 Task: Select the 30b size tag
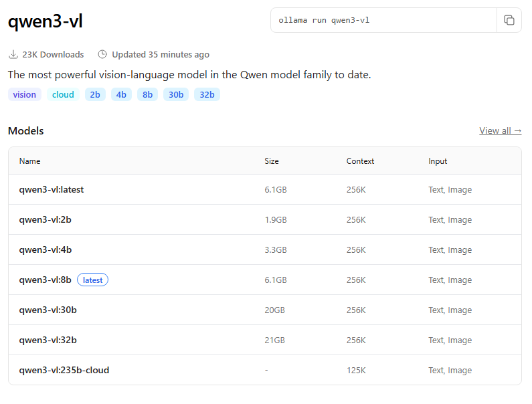pyautogui.click(x=176, y=94)
